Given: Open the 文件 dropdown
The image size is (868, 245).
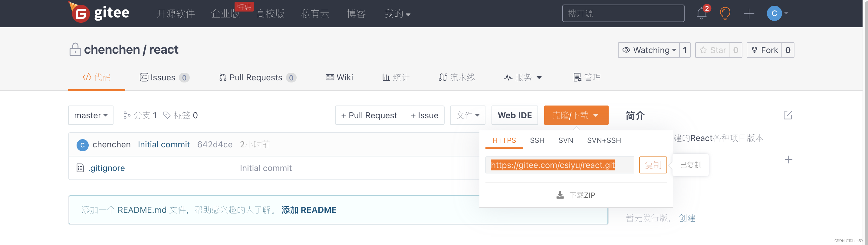Looking at the screenshot, I should (x=467, y=115).
